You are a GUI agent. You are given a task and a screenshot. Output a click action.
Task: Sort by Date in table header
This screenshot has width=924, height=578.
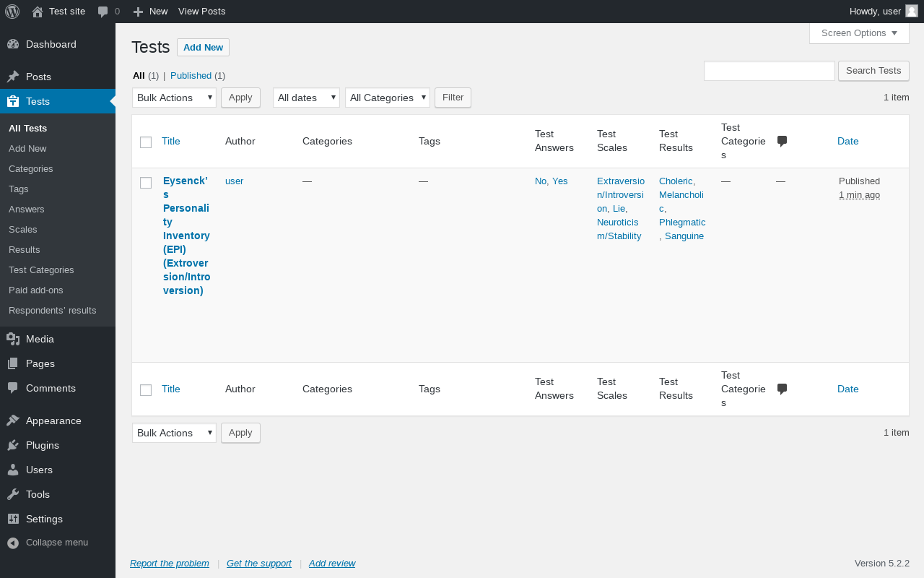pos(848,141)
